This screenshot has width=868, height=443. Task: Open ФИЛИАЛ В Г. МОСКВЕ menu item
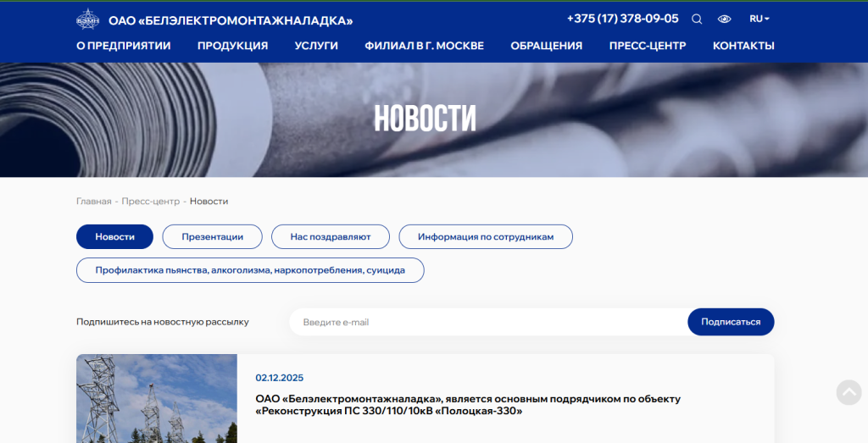click(424, 46)
